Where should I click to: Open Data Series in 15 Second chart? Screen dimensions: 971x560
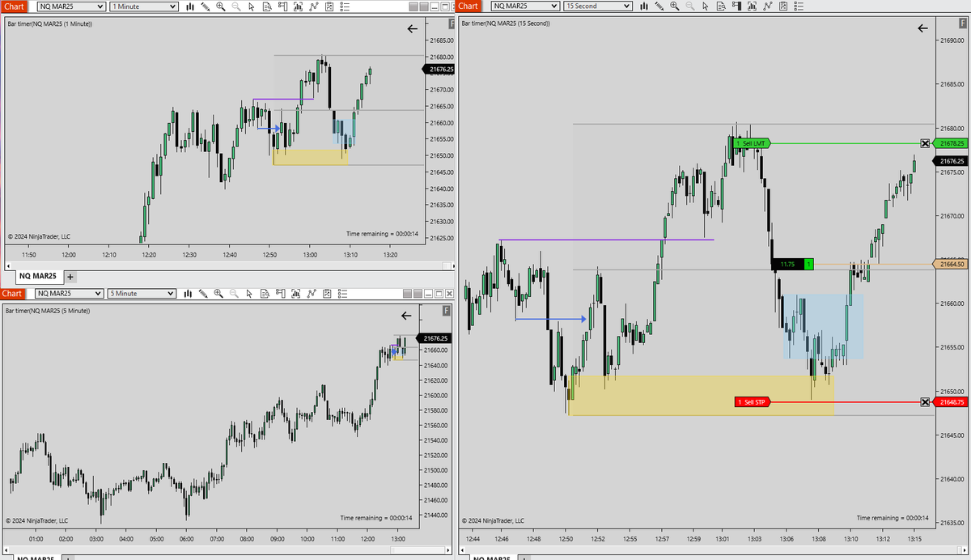(752, 6)
